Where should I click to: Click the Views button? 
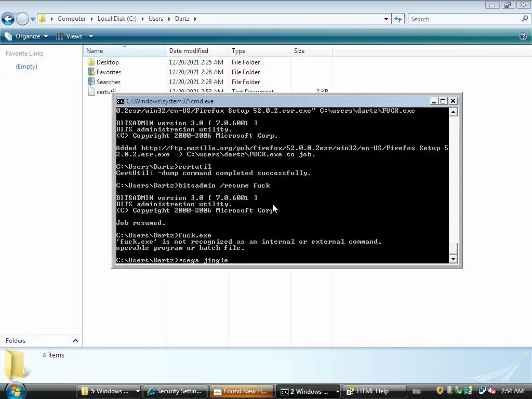(x=70, y=36)
